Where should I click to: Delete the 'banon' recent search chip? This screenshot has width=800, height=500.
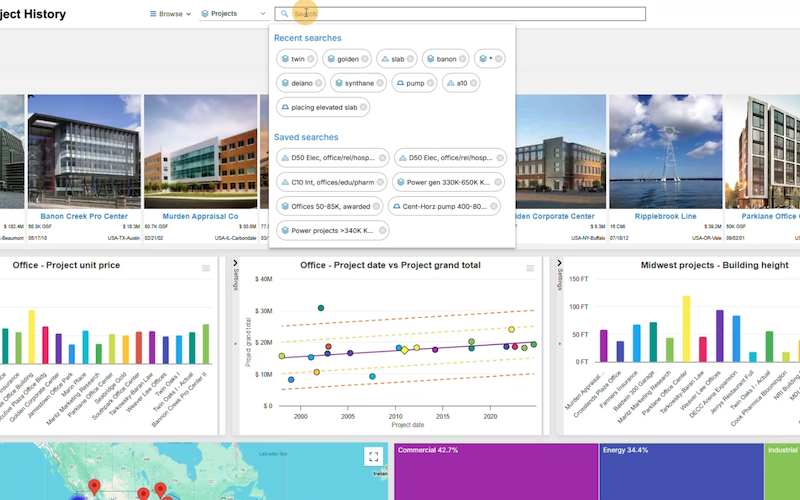pos(462,59)
